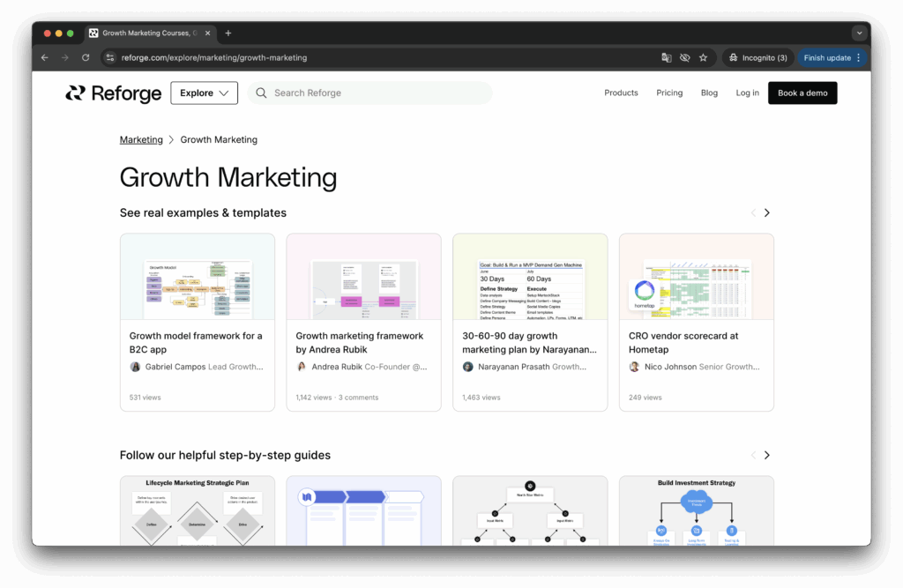Screen dimensions: 903x588
Task: Next arrow for step-by-step guides carousel
Action: pyautogui.click(x=766, y=455)
